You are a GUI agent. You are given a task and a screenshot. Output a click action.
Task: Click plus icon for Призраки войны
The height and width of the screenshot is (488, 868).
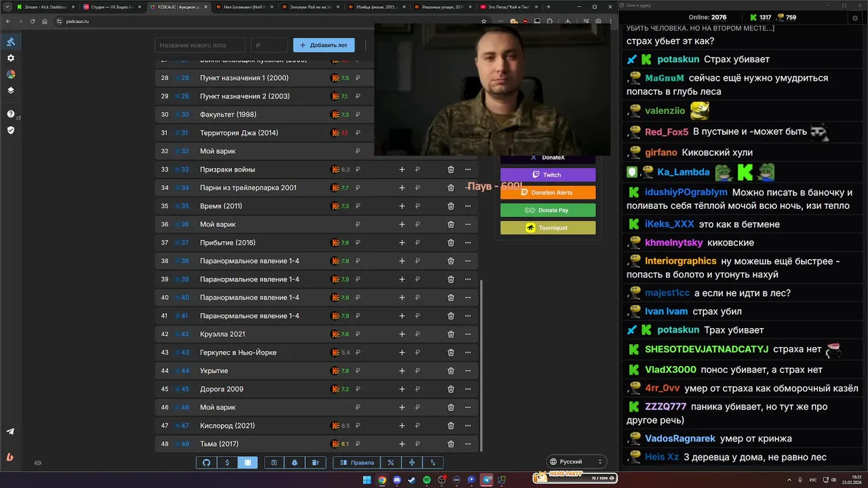point(402,169)
